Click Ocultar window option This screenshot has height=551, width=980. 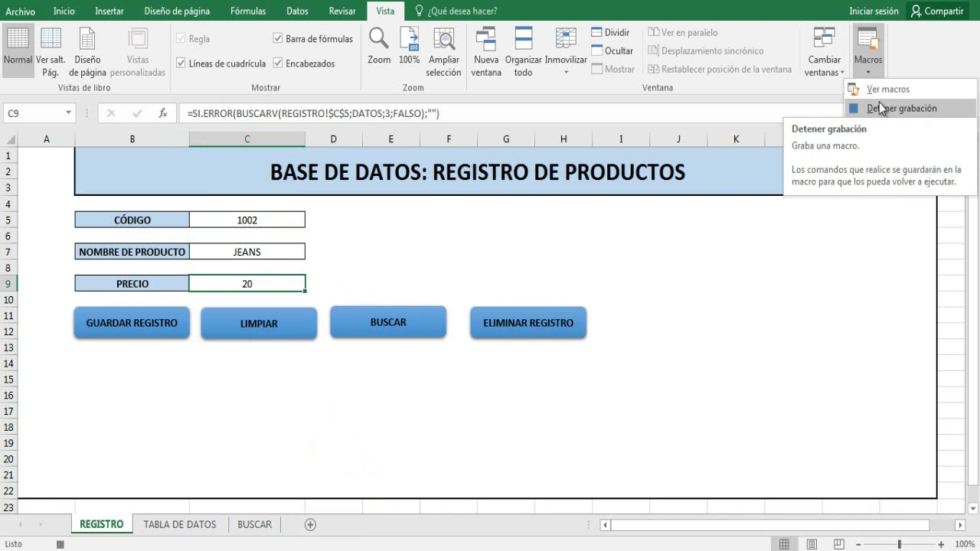click(x=612, y=51)
